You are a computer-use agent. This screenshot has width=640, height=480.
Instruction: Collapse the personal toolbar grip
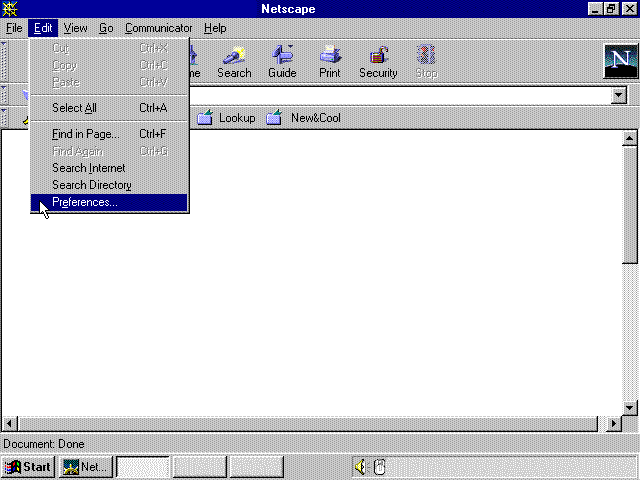[4, 118]
